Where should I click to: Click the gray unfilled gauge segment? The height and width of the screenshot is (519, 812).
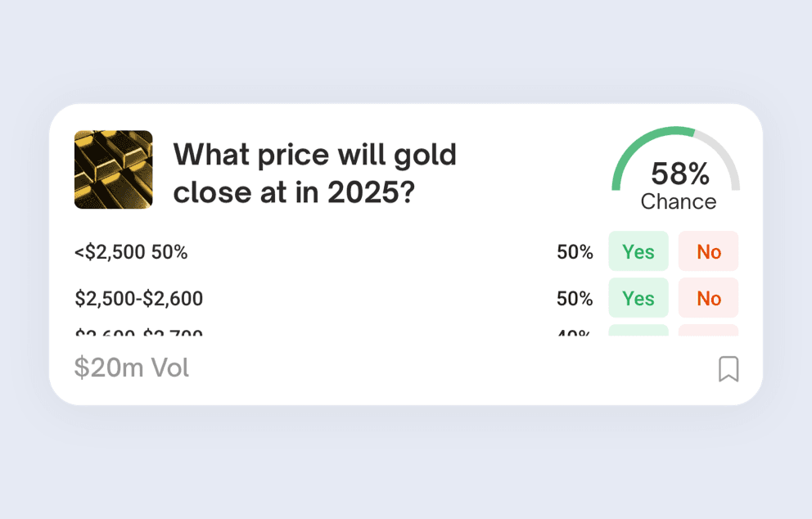pos(724,156)
